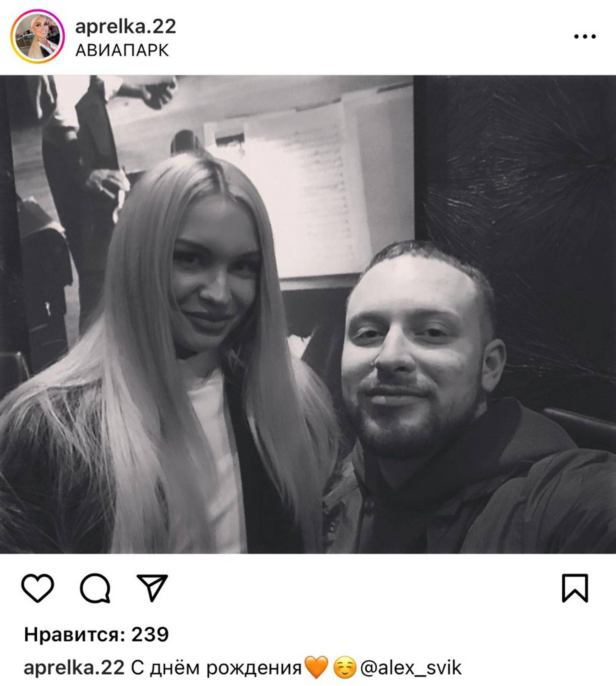Open aprelka.22 profile from header username

pos(125,27)
